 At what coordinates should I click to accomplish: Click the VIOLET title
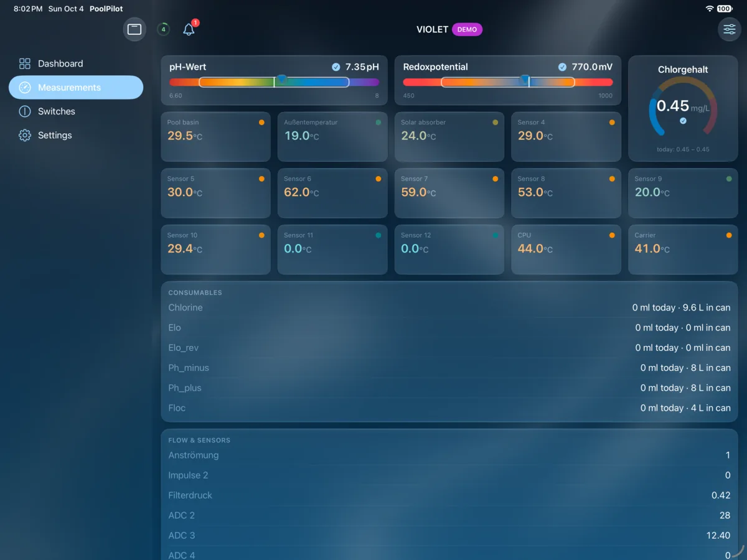[x=432, y=29]
